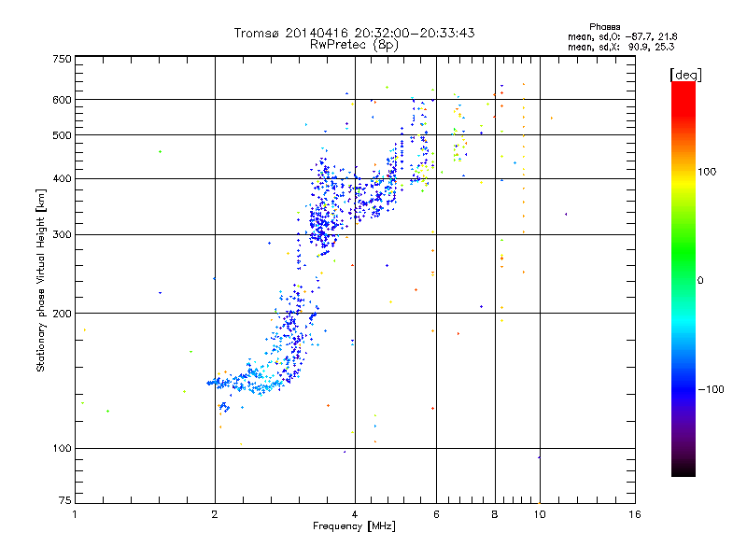The height and width of the screenshot is (560, 747).
Task: Click the "200" height tick label
Action: coord(62,314)
